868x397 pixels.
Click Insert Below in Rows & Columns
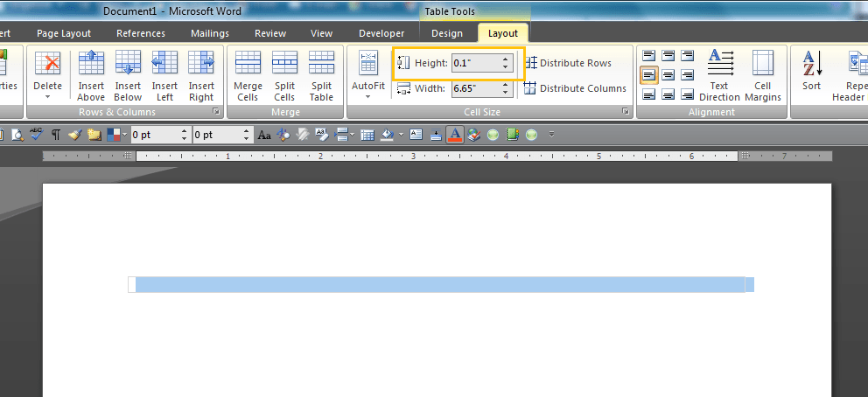coord(128,75)
